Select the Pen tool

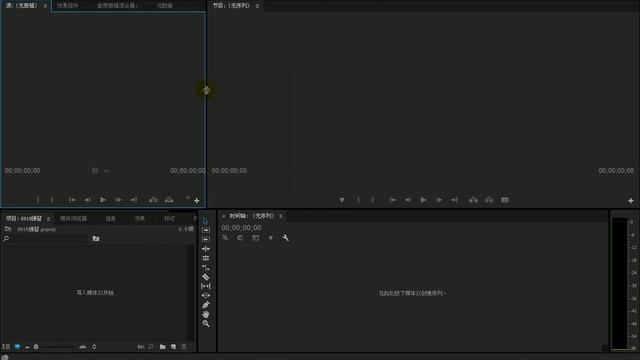[x=206, y=305]
